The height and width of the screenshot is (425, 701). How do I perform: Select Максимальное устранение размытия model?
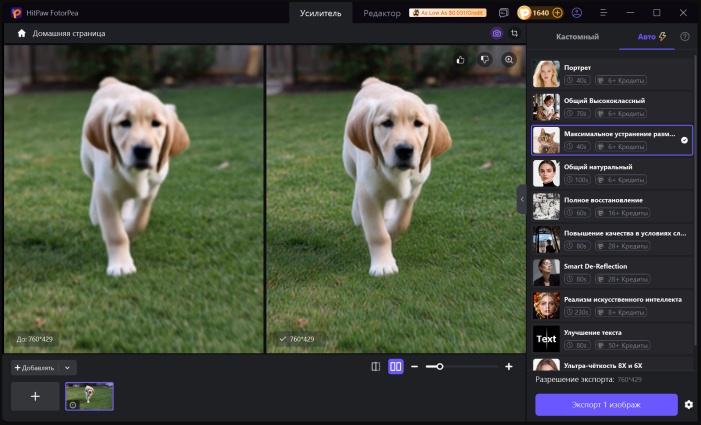612,140
